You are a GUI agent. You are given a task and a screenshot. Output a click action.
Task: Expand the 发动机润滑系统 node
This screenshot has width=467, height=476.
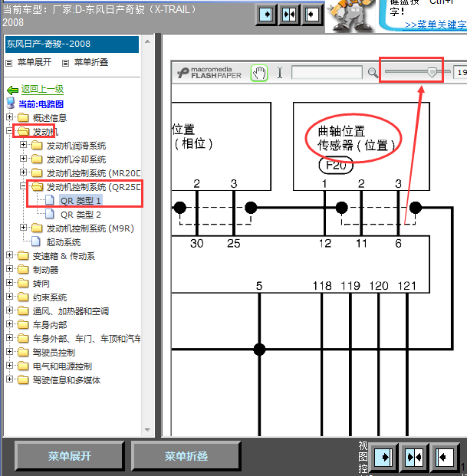coord(23,145)
